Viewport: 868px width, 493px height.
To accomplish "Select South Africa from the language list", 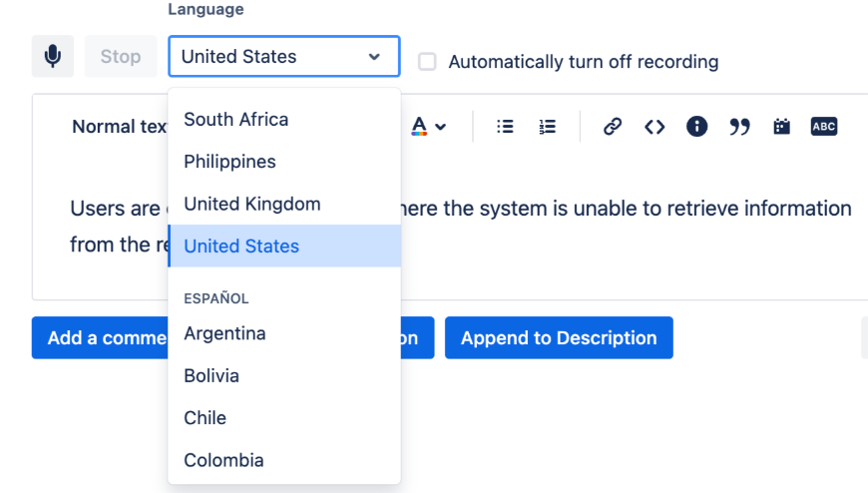I will [236, 120].
